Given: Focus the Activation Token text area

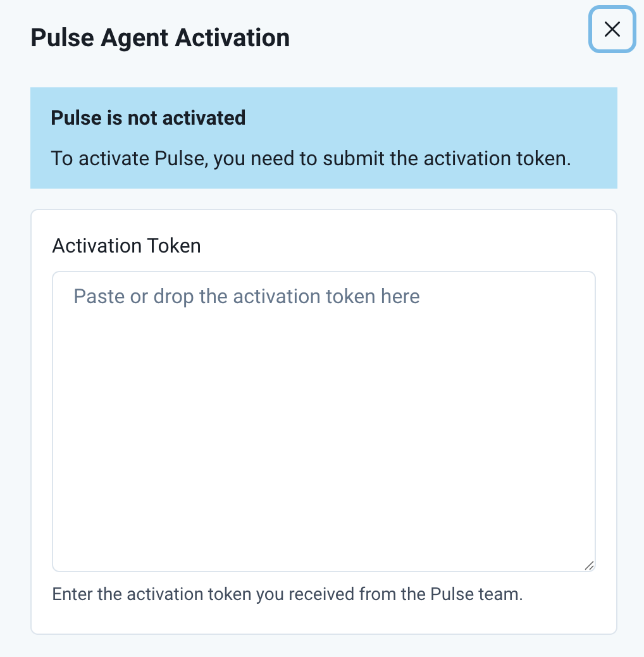Looking at the screenshot, I should tap(323, 421).
